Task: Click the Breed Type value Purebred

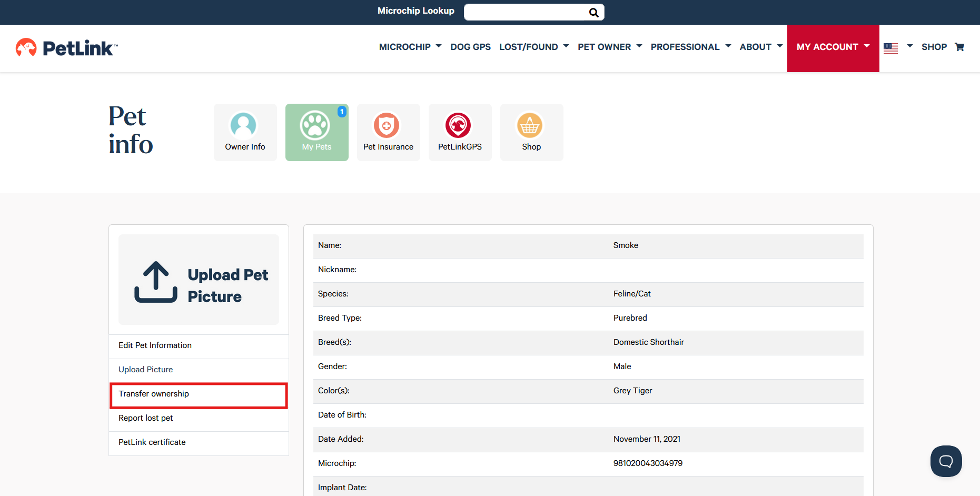Action: click(630, 318)
